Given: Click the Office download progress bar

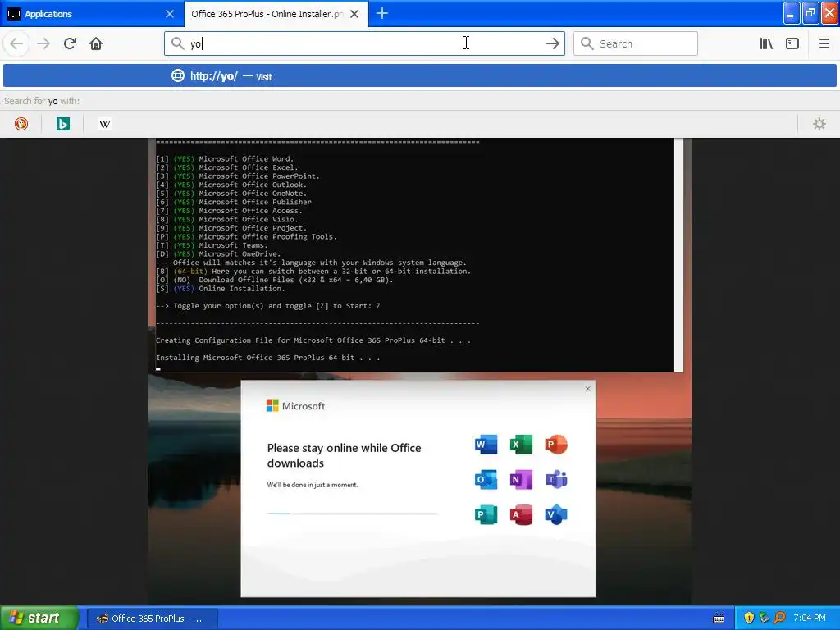Looking at the screenshot, I should coord(353,514).
